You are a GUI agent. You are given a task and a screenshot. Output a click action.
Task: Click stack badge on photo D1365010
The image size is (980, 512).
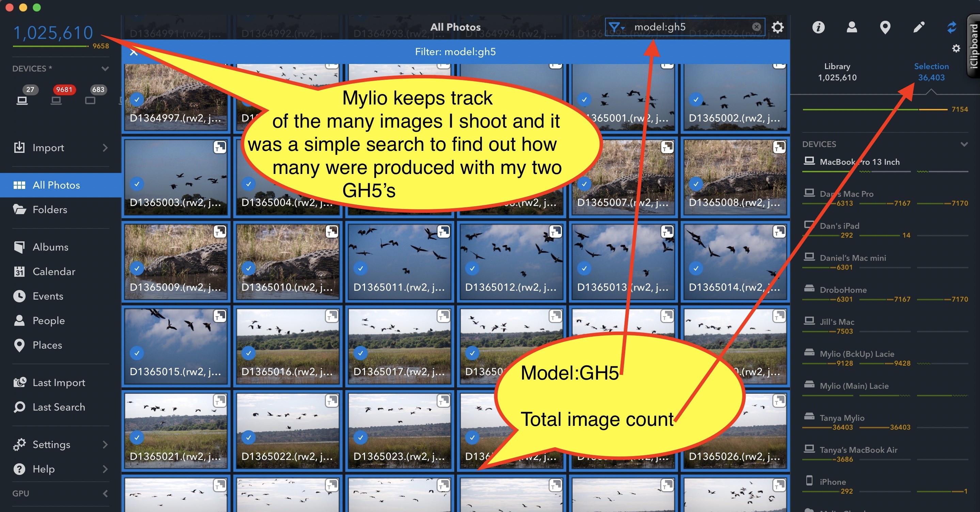point(332,231)
